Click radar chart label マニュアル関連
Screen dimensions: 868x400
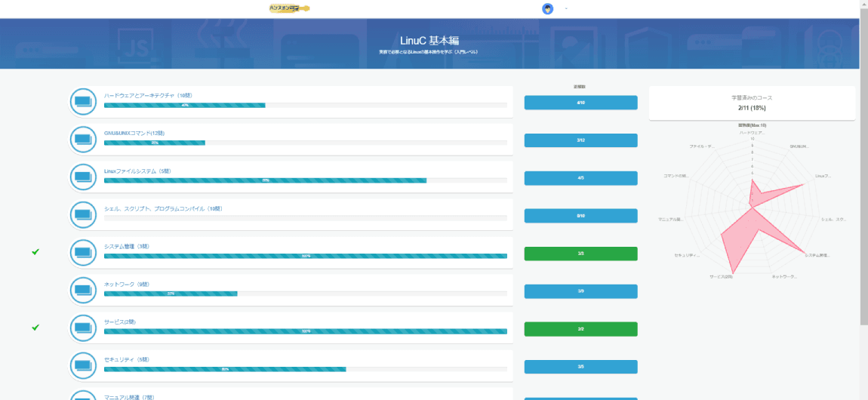click(671, 220)
